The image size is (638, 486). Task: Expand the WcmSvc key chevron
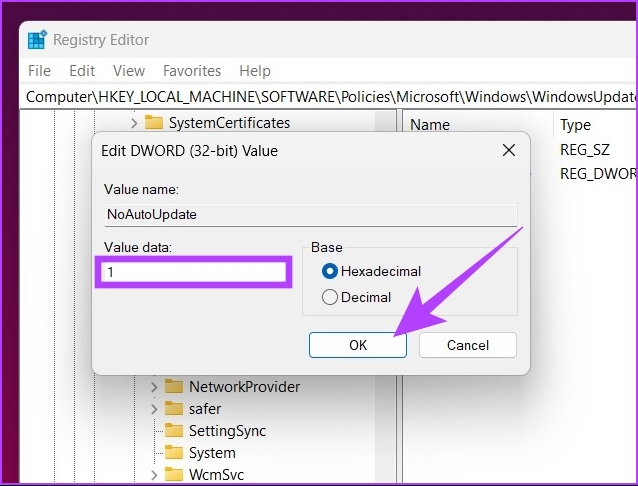pos(154,475)
